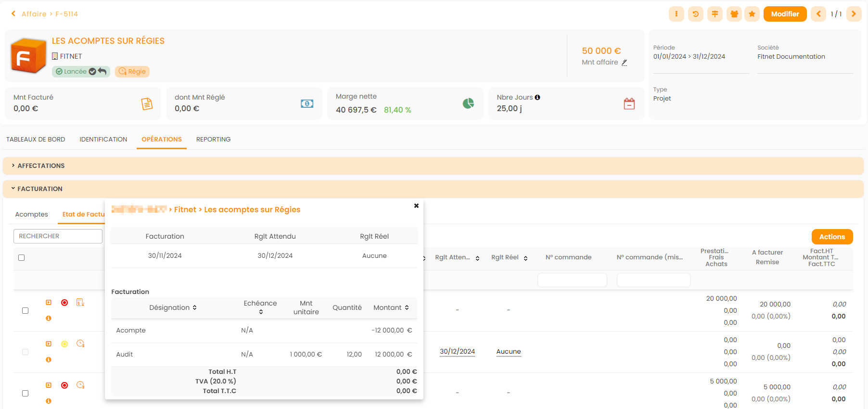Click the Modifier button

[785, 14]
